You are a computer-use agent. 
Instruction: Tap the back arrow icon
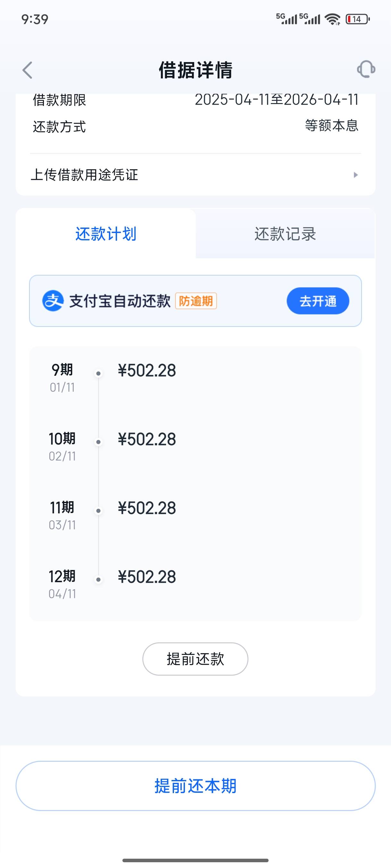click(27, 70)
